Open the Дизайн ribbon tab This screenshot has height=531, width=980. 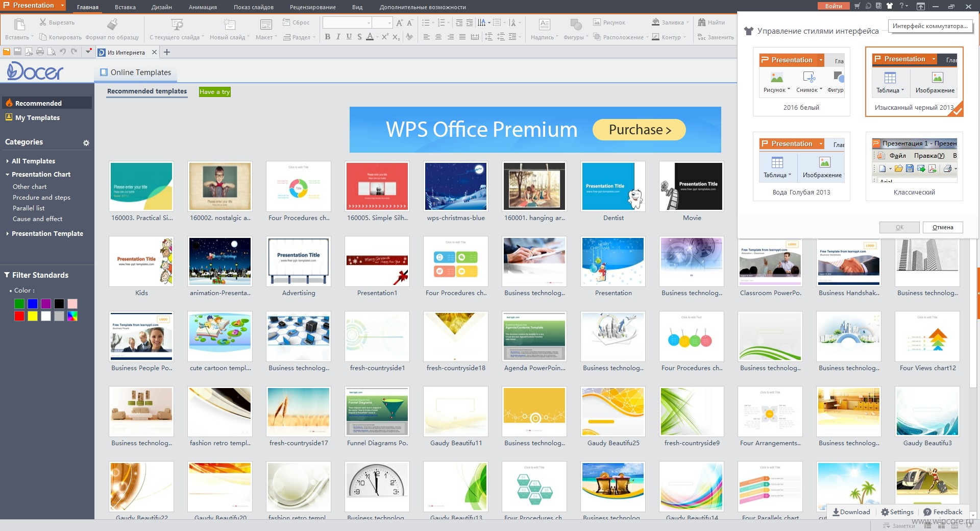click(x=162, y=7)
